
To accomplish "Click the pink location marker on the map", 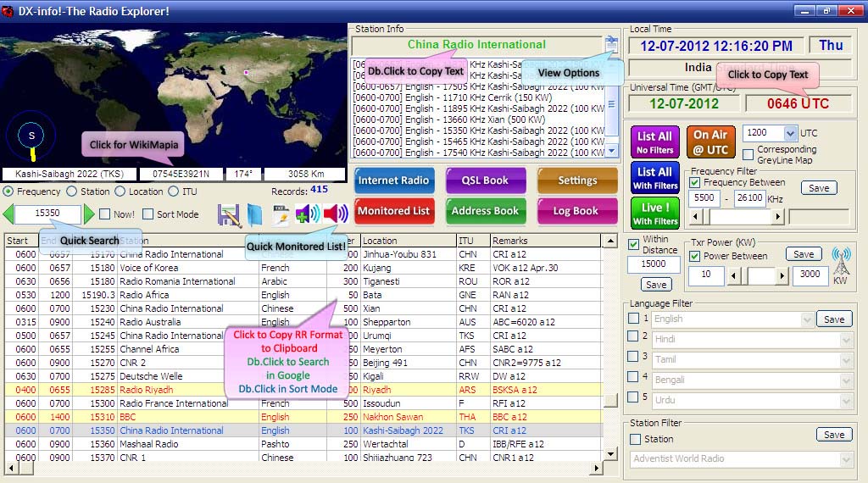I will [x=247, y=72].
